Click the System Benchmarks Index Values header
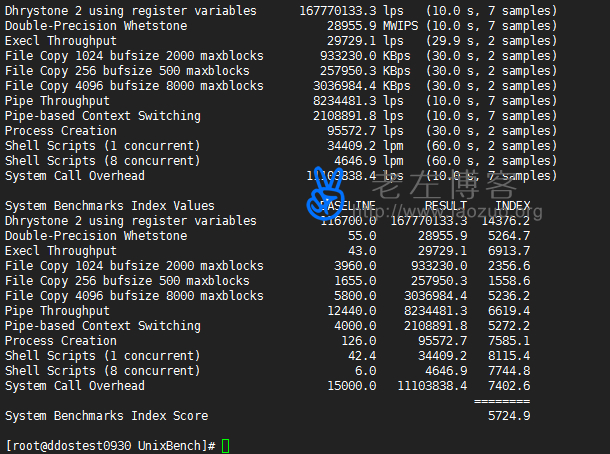 [x=110, y=206]
